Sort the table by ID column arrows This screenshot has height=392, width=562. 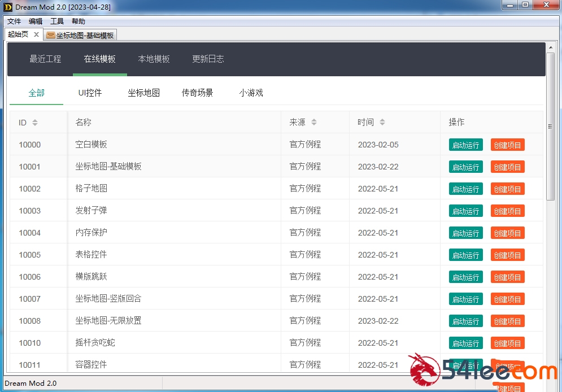[x=35, y=123]
